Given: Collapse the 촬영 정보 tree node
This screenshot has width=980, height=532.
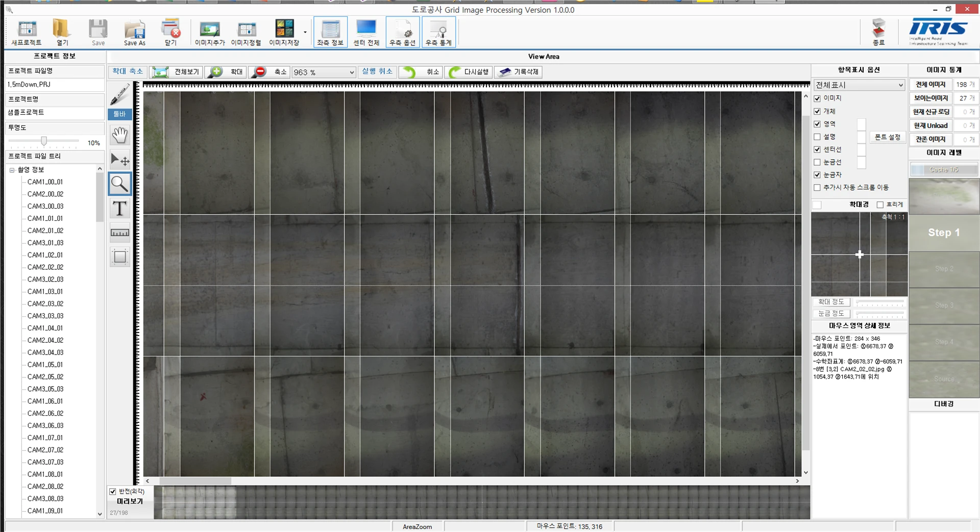Looking at the screenshot, I should (12, 170).
